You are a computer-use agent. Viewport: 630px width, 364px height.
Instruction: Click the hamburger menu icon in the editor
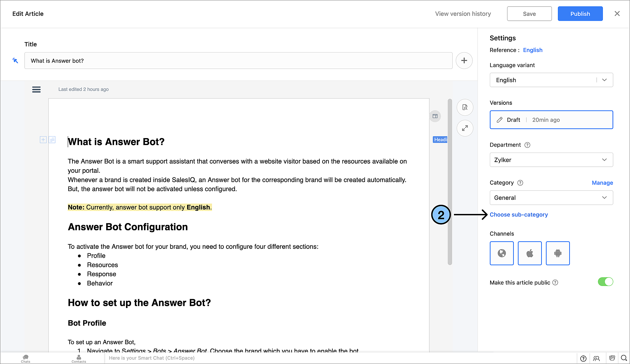click(x=36, y=89)
